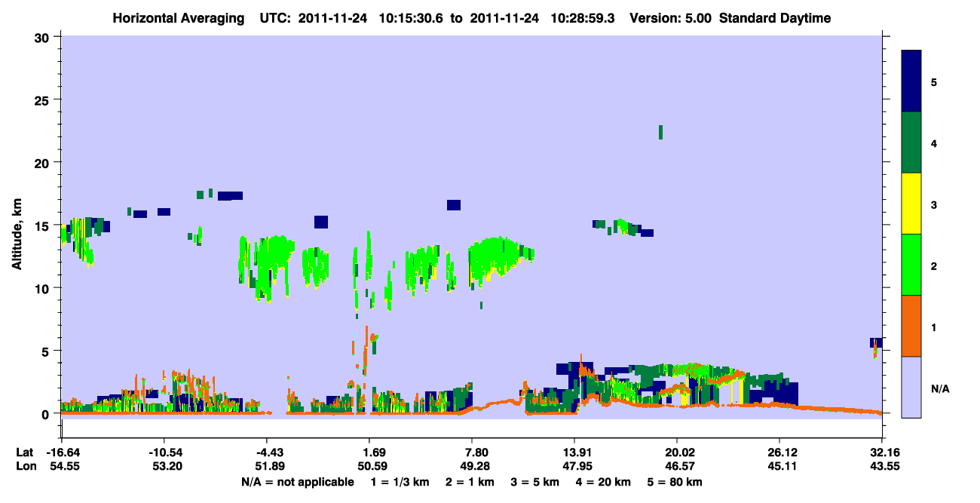Click the dark blue block near 16.5 km above latitude 7.80

[x=453, y=205]
